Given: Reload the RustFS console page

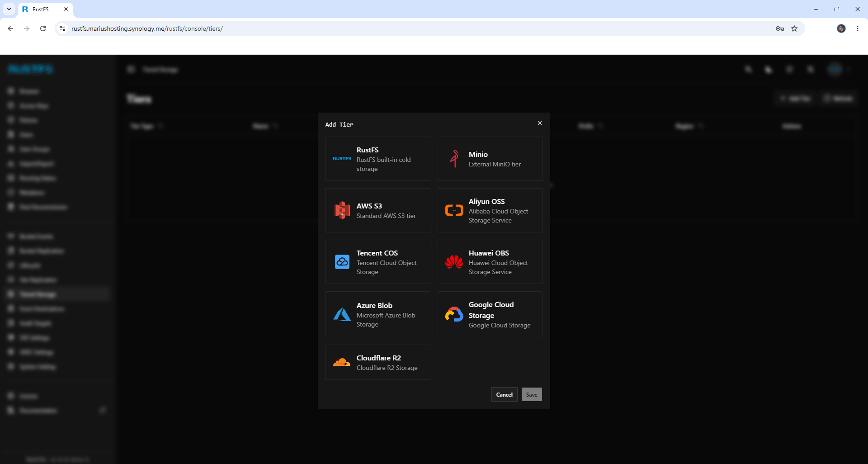Looking at the screenshot, I should [43, 28].
